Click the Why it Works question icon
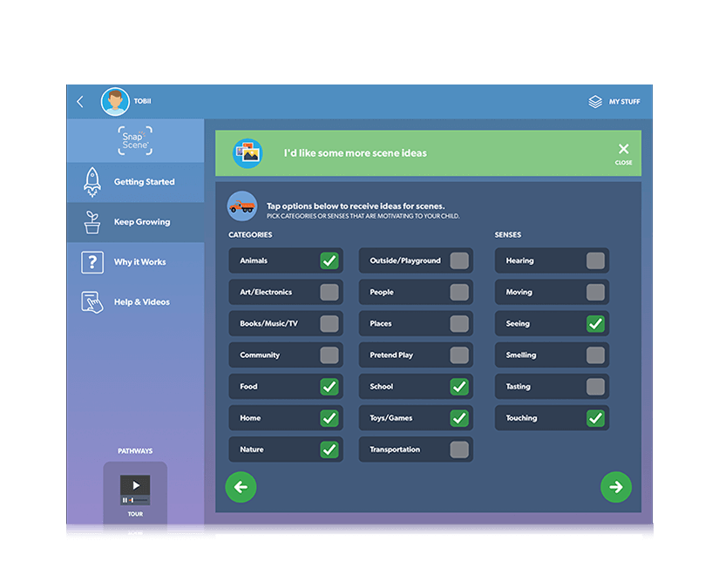719x588 pixels. 92,262
